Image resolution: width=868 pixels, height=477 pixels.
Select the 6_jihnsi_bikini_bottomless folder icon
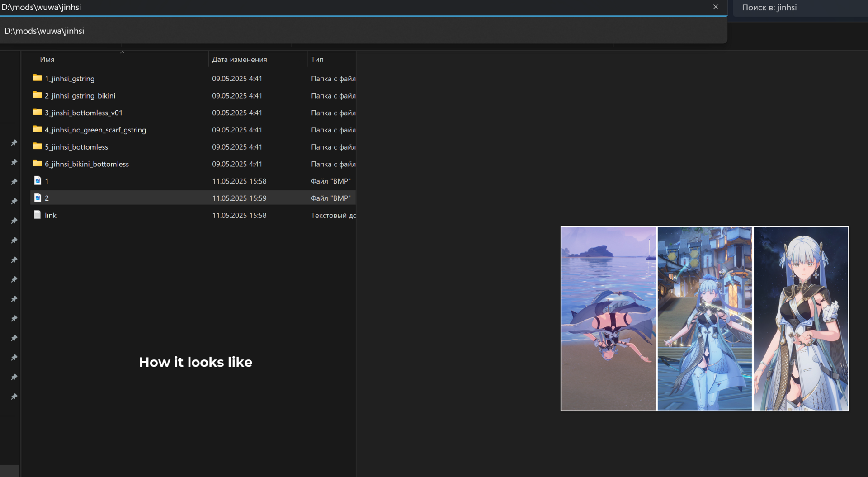coord(38,164)
